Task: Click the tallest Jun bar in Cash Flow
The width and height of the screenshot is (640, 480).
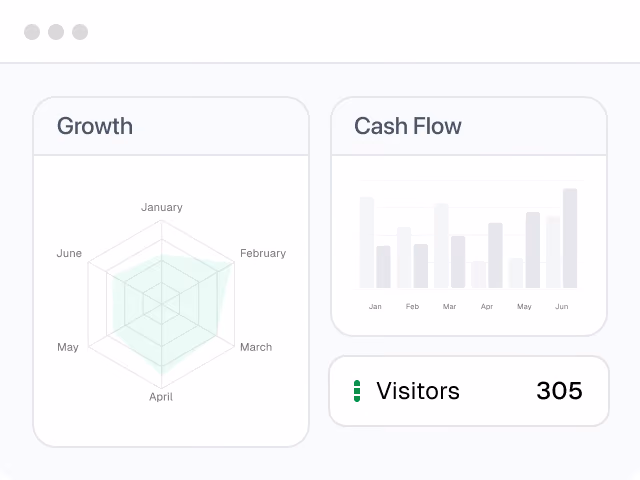Action: point(570,238)
